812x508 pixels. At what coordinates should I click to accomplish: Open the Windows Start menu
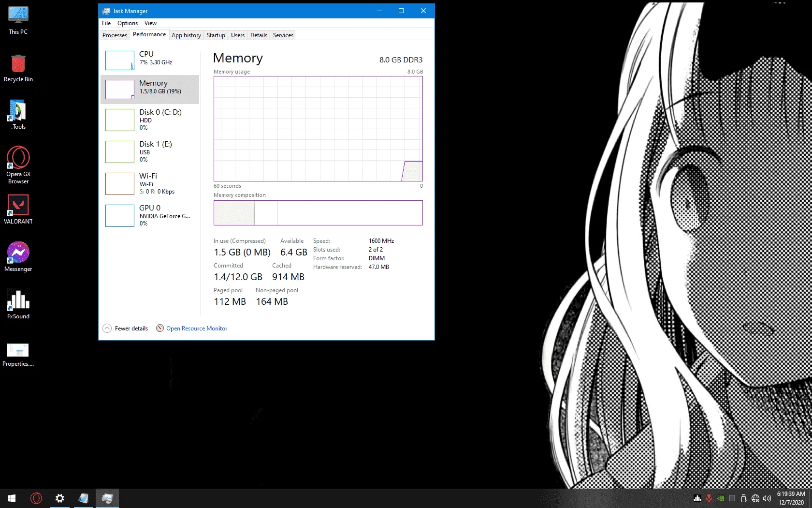(x=12, y=498)
